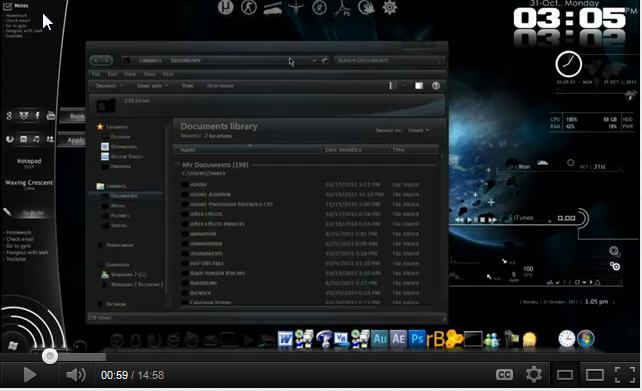Open the dimmed mail envelope dock icon
The height and width of the screenshot is (391, 642).
210,340
